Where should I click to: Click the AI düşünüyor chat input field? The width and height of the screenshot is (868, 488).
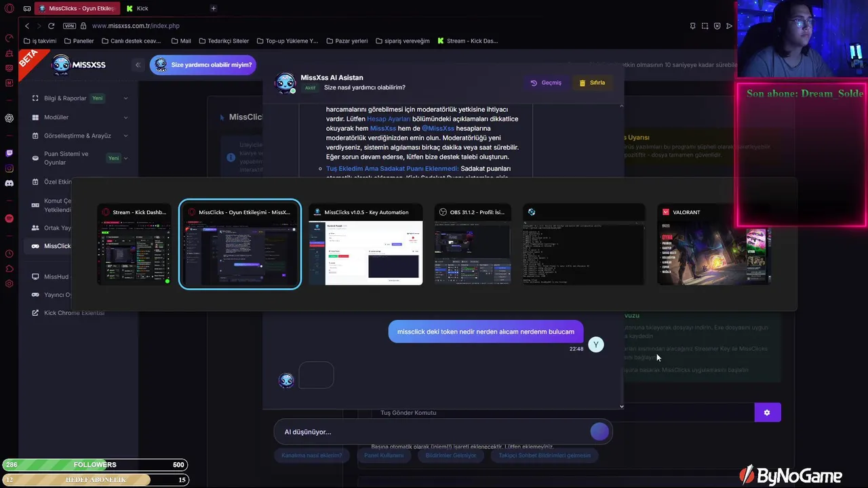point(431,432)
